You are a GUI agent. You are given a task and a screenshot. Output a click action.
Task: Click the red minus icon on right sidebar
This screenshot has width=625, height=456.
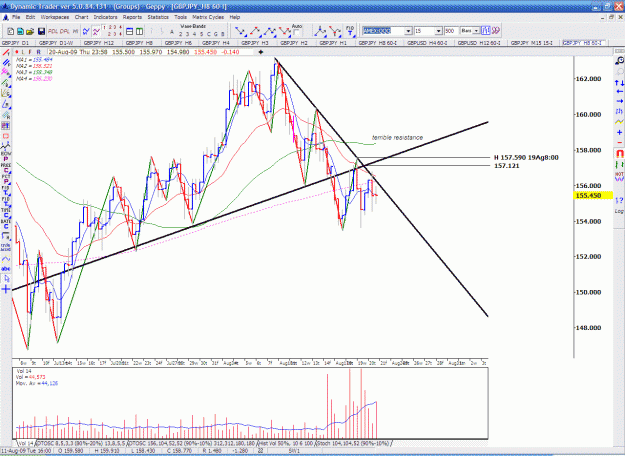[x=619, y=142]
